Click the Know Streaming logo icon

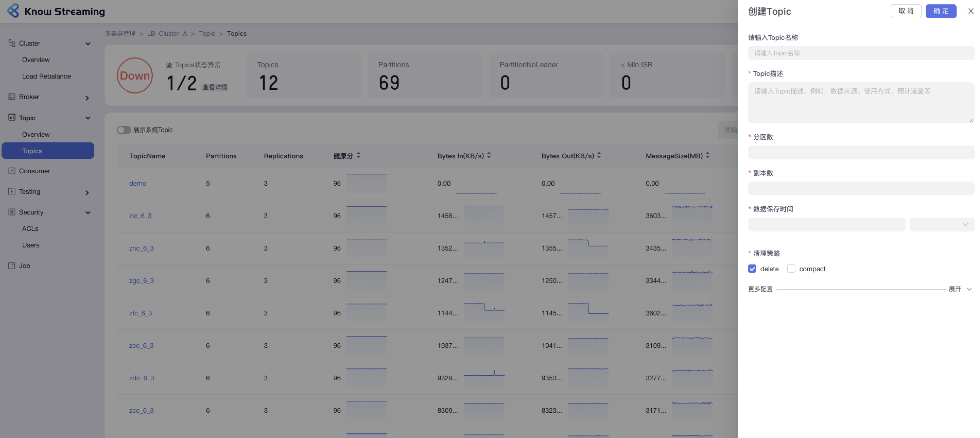click(13, 11)
